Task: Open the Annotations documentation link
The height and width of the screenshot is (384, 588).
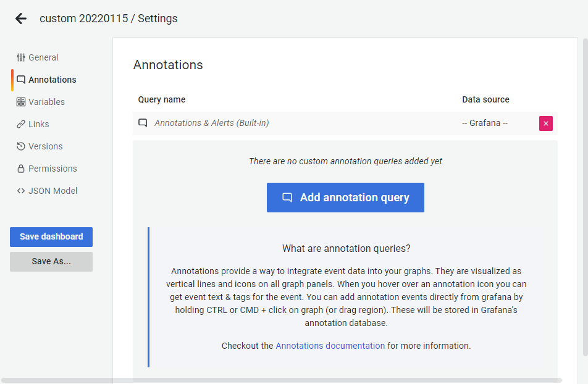Action: 330,346
